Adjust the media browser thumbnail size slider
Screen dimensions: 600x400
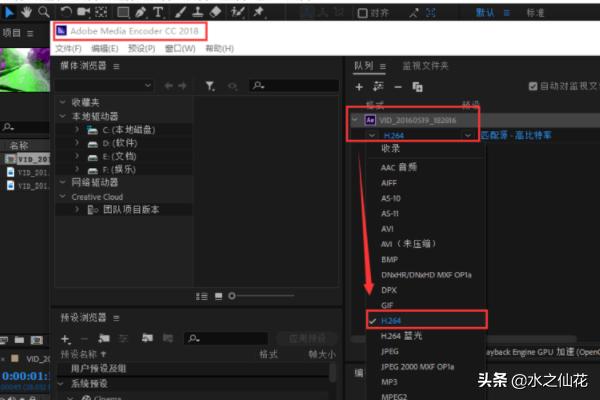tap(232, 296)
